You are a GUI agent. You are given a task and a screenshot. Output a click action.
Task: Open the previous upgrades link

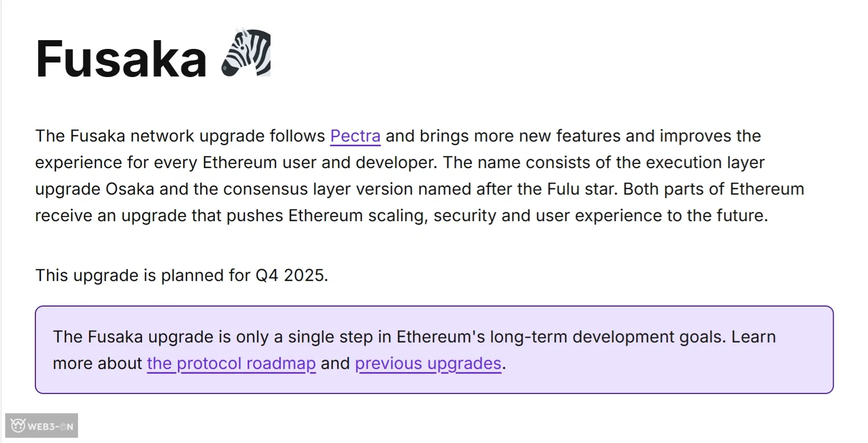pos(428,363)
